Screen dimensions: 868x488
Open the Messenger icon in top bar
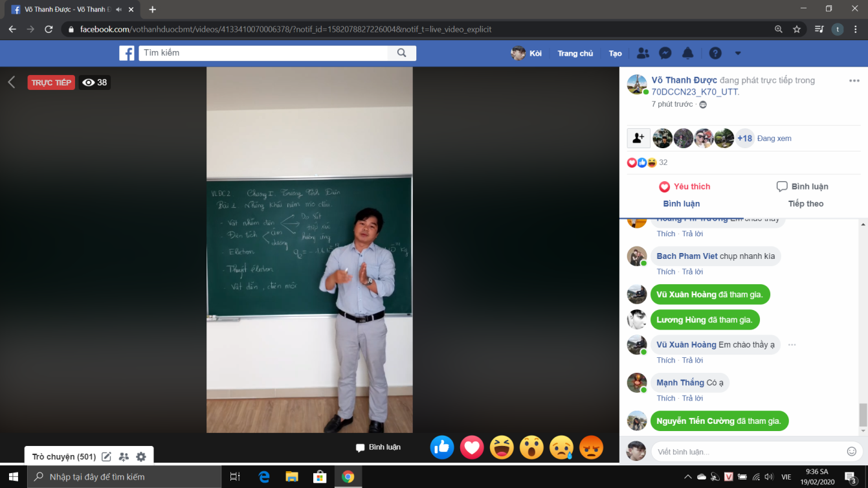tap(665, 53)
